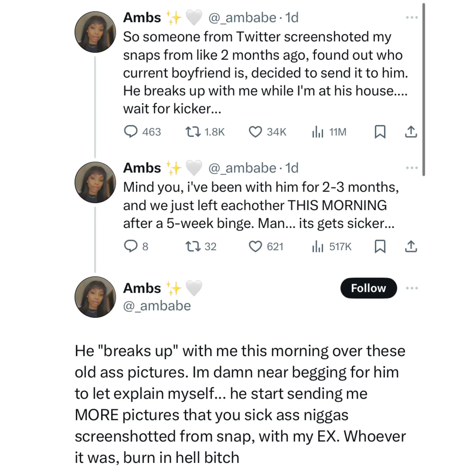476x476 pixels.
Task: Open @_ambabe handle in first tweet header
Action: [x=242, y=18]
